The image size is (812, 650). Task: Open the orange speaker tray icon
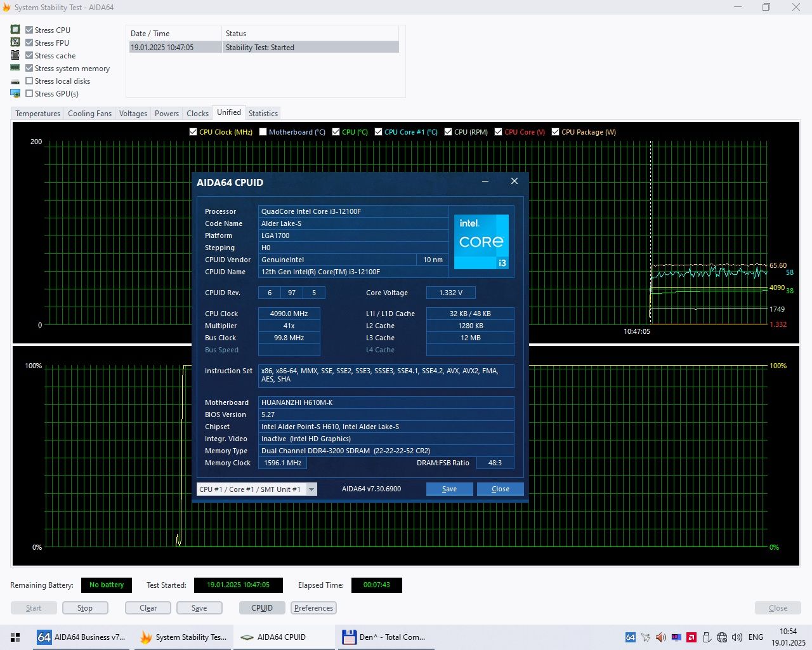coord(661,637)
